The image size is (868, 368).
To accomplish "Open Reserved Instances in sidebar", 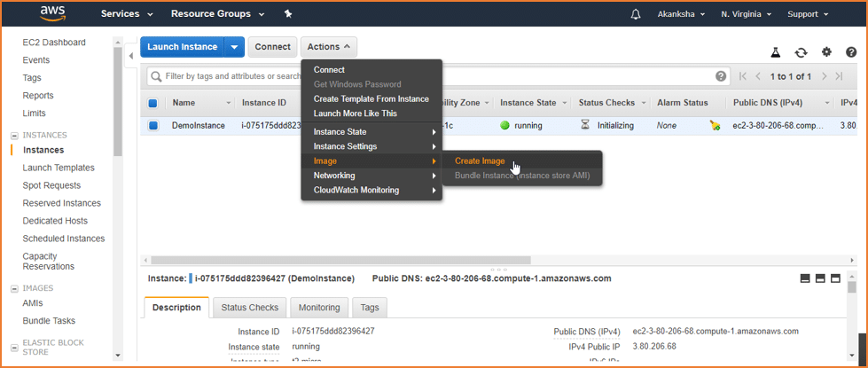I will coord(62,203).
